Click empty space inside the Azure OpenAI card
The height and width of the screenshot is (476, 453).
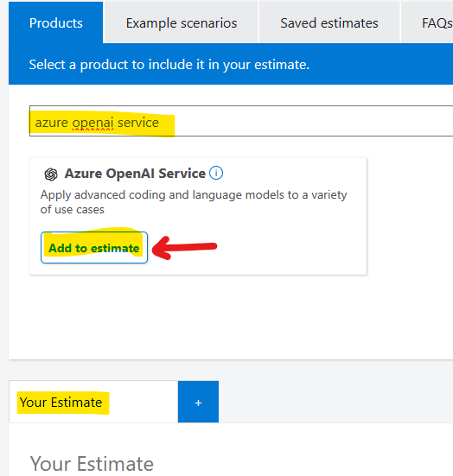(258, 246)
